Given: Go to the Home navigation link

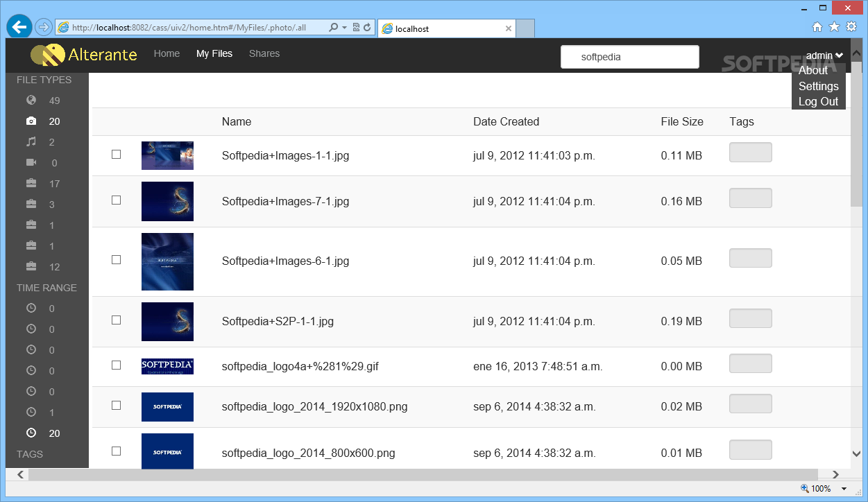Looking at the screenshot, I should (x=167, y=53).
